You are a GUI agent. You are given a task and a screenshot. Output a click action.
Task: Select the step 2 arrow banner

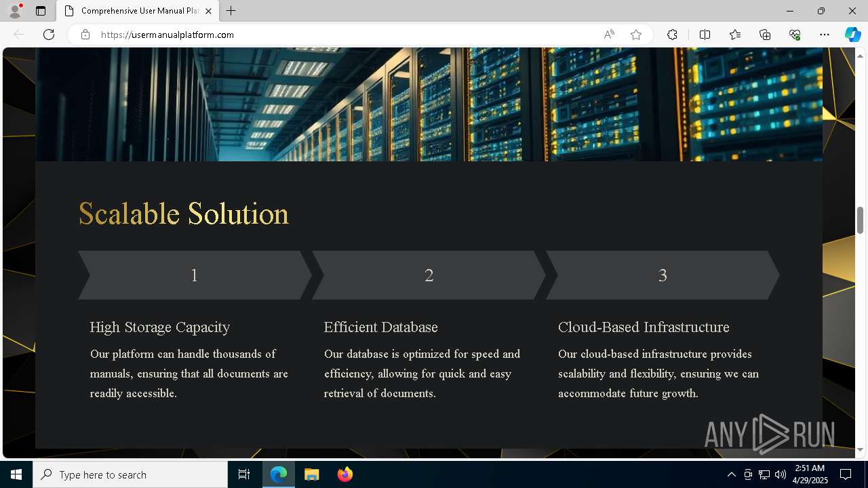(429, 275)
